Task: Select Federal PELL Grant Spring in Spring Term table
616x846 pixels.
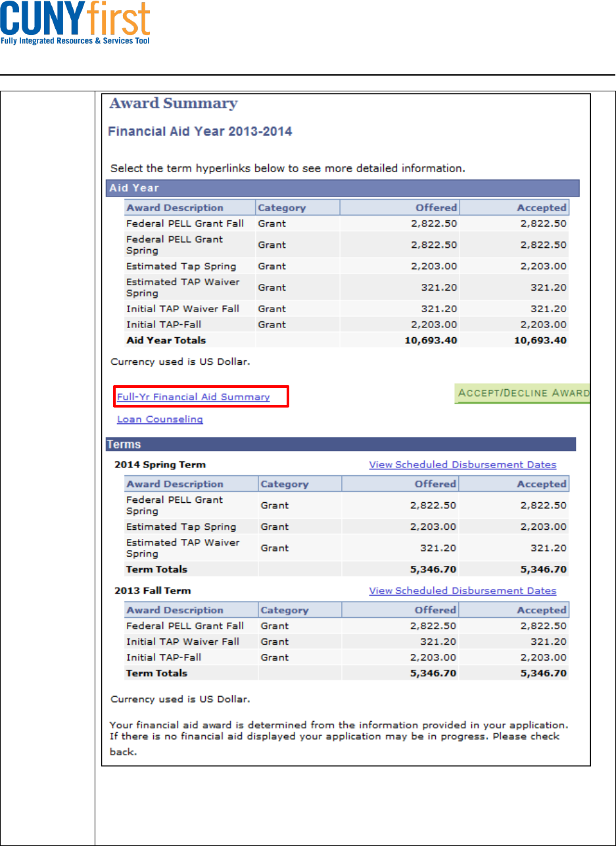Action: pyautogui.click(x=174, y=505)
